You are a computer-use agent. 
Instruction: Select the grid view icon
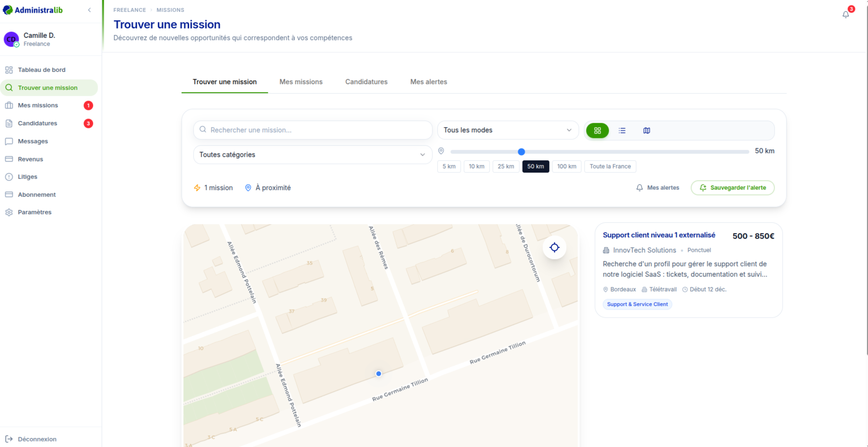click(x=597, y=131)
